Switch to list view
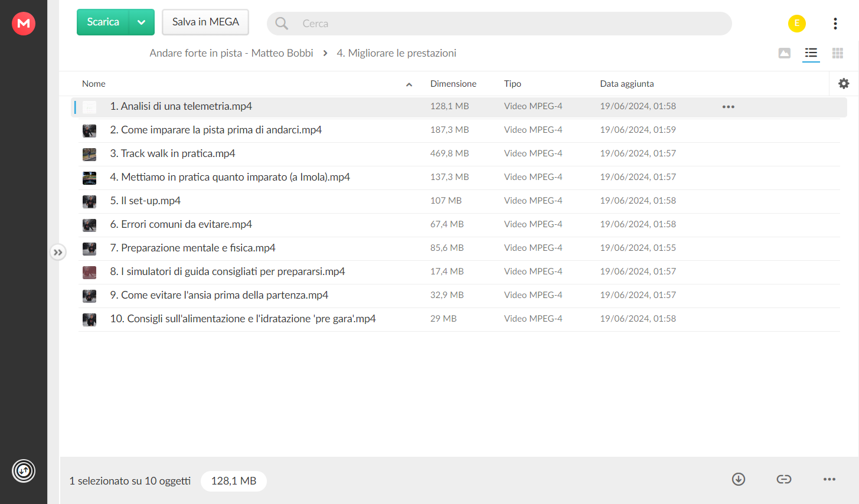The image size is (859, 504). tap(811, 53)
